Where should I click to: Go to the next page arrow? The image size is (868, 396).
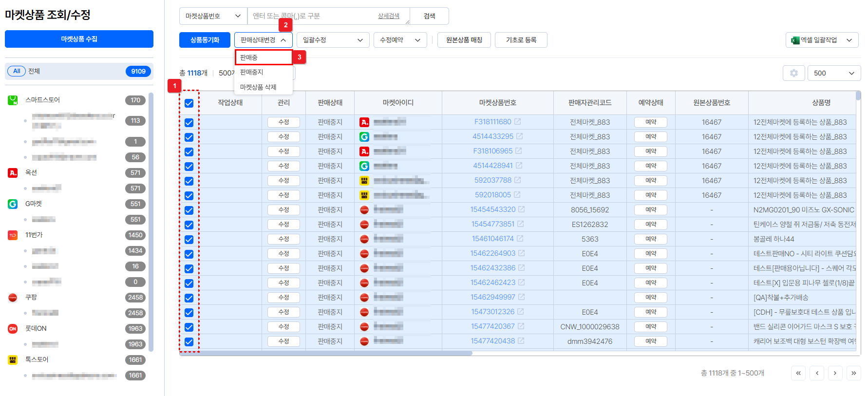click(x=835, y=373)
